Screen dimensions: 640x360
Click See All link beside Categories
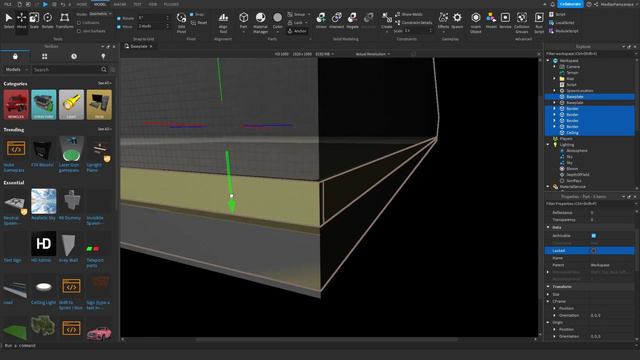pos(104,83)
